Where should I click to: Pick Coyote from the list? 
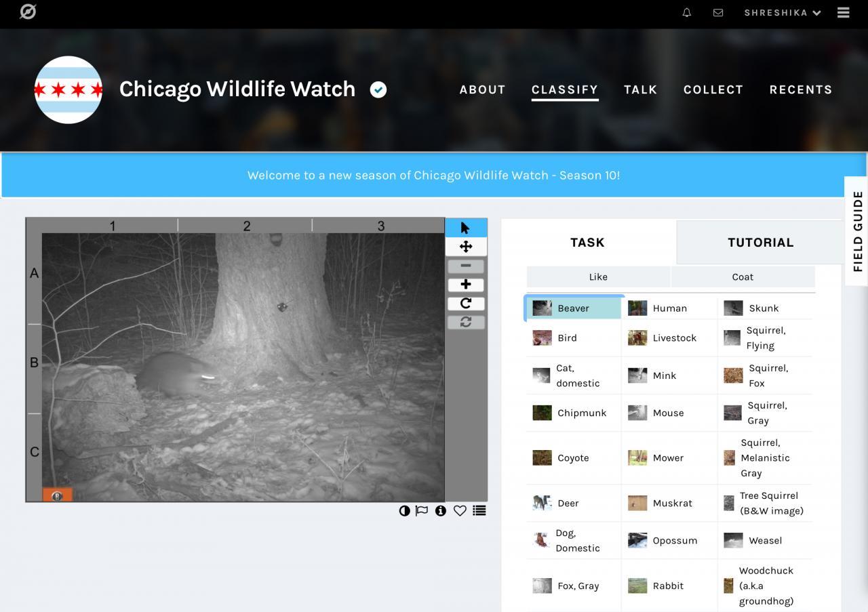574,457
